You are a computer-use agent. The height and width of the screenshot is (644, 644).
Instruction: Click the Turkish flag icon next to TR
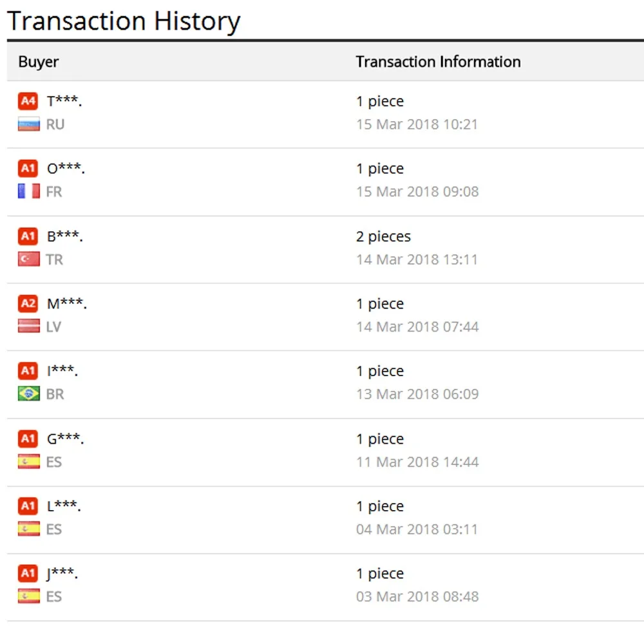29,260
